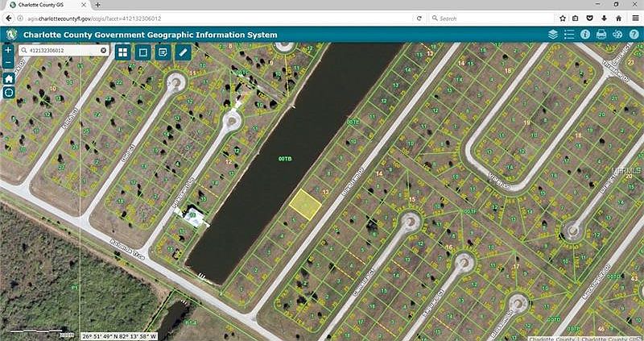Viewport: 644px width, 341px height.
Task: Activate the locate-me button
Action: (x=9, y=93)
